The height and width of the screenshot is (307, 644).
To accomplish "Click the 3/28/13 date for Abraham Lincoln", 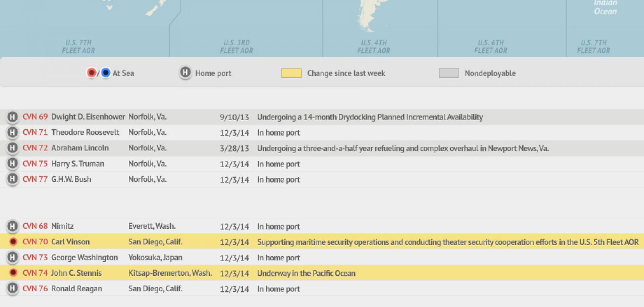I will (234, 148).
